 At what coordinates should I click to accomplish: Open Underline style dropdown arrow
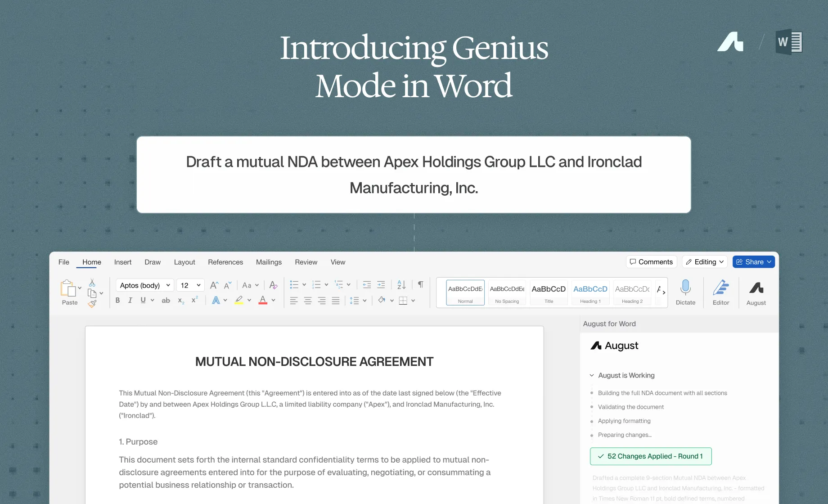click(153, 300)
